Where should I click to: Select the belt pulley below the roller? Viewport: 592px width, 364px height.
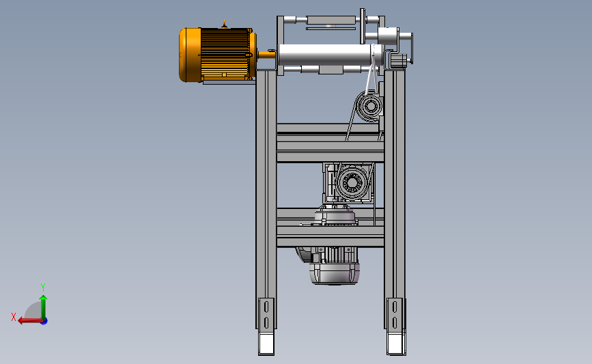tap(369, 106)
